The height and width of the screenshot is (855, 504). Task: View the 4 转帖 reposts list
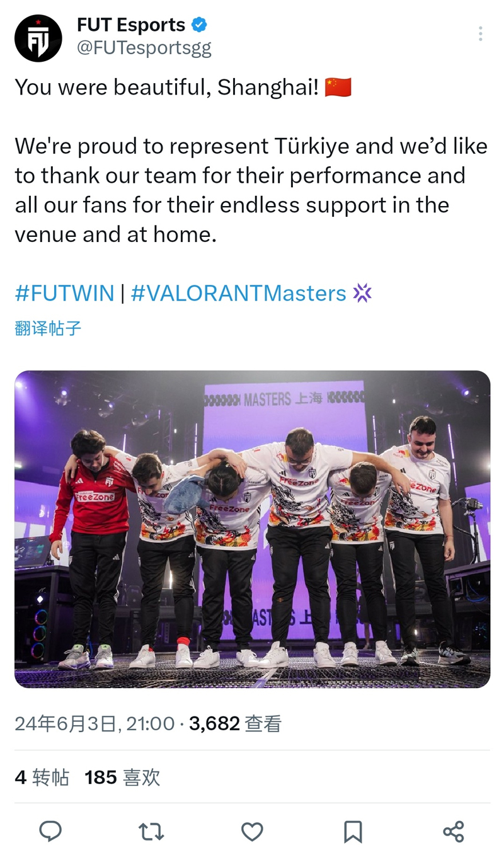(42, 778)
